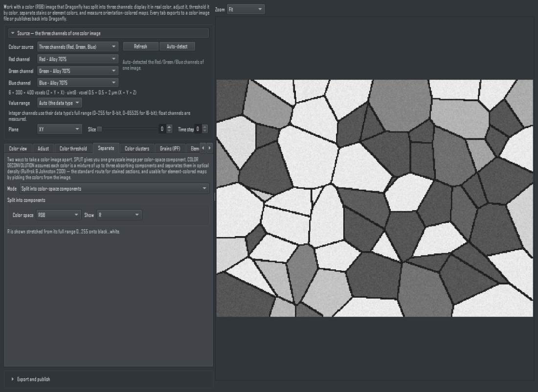Open the Red channel dropdown
The height and width of the screenshot is (392, 538).
(78, 59)
